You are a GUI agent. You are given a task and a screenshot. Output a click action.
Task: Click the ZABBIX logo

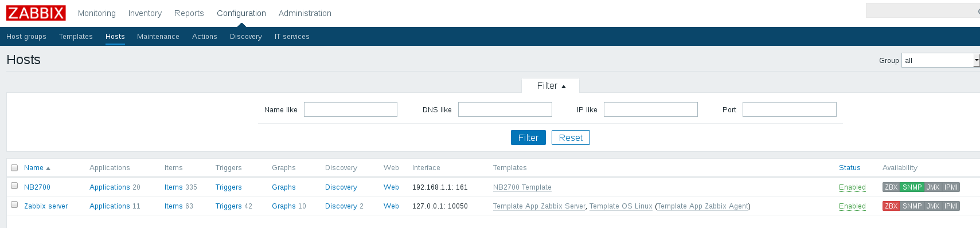[x=36, y=13]
